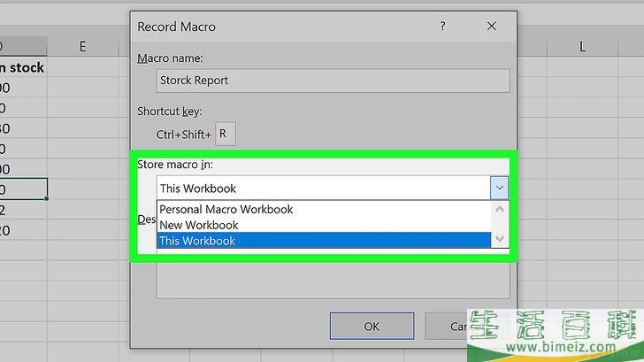
Task: Pick the highlighted This Workbook entry
Action: [x=324, y=241]
